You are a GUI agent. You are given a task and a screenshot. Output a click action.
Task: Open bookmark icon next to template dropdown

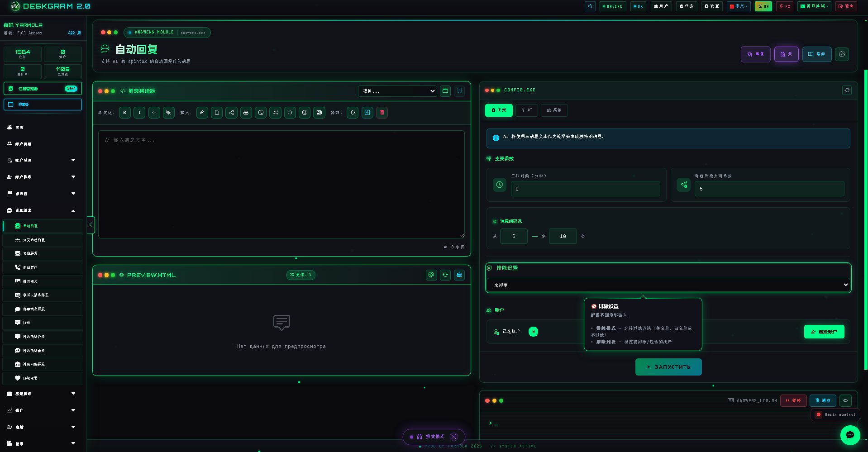coord(459,91)
